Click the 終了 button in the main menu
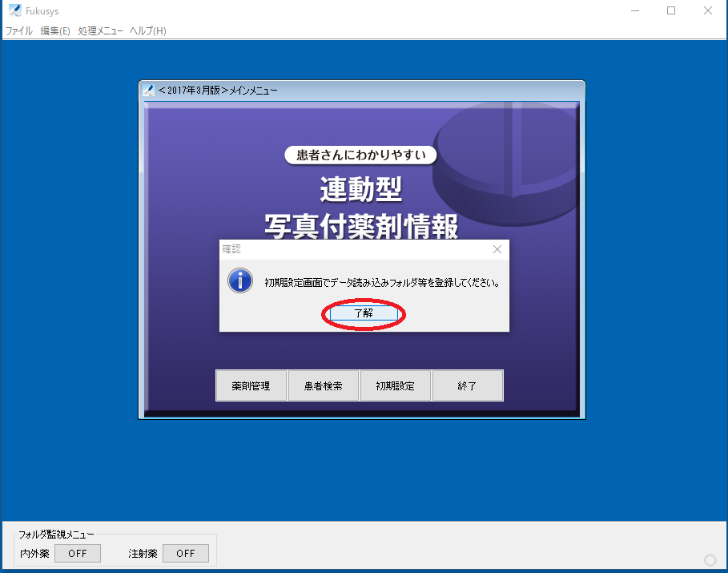 (x=468, y=385)
